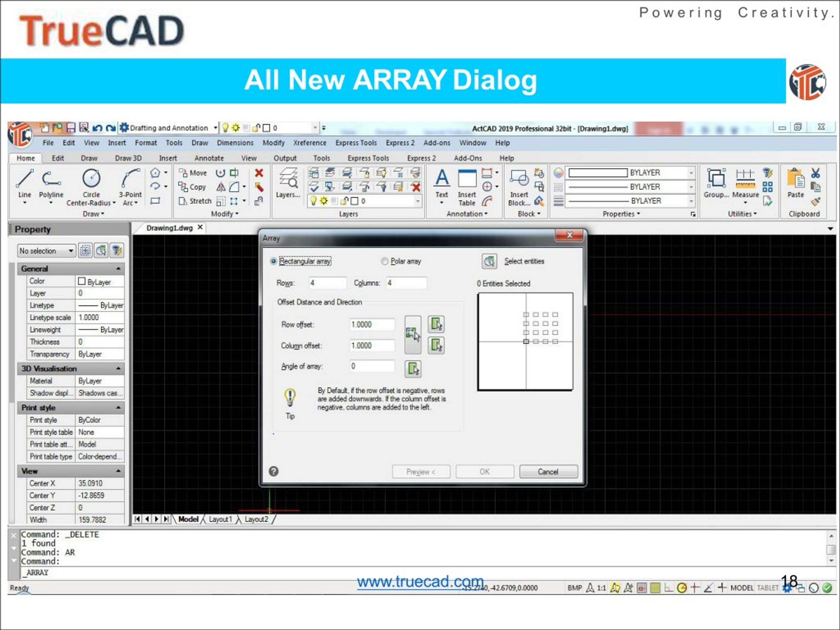Click the Columns input field
The image size is (840, 630).
pyautogui.click(x=406, y=283)
